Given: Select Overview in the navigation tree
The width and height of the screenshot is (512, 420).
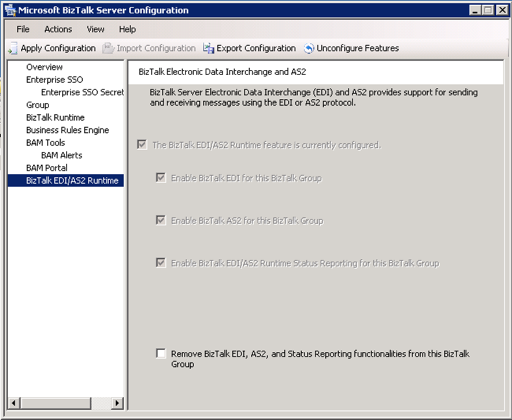Looking at the screenshot, I should [x=44, y=67].
